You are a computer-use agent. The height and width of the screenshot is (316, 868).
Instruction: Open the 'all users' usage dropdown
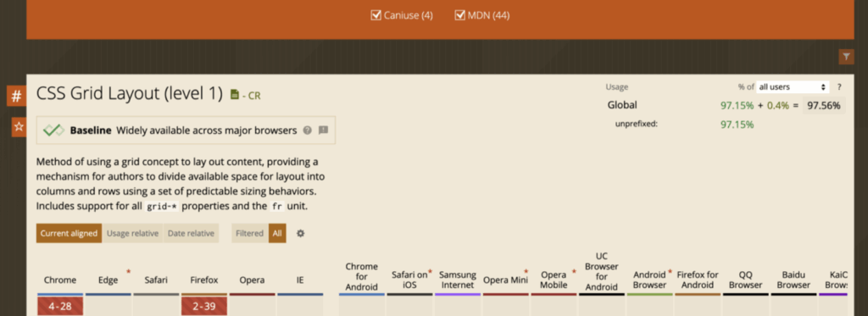coord(793,87)
